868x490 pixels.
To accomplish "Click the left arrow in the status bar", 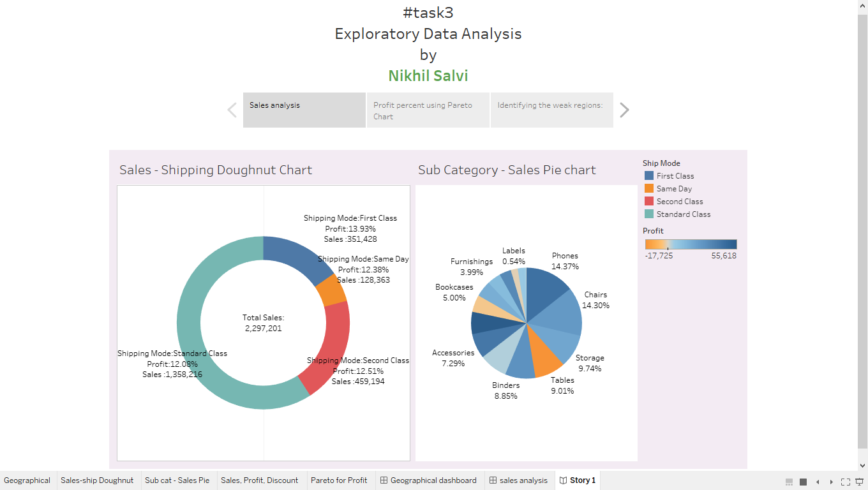I will (x=817, y=482).
